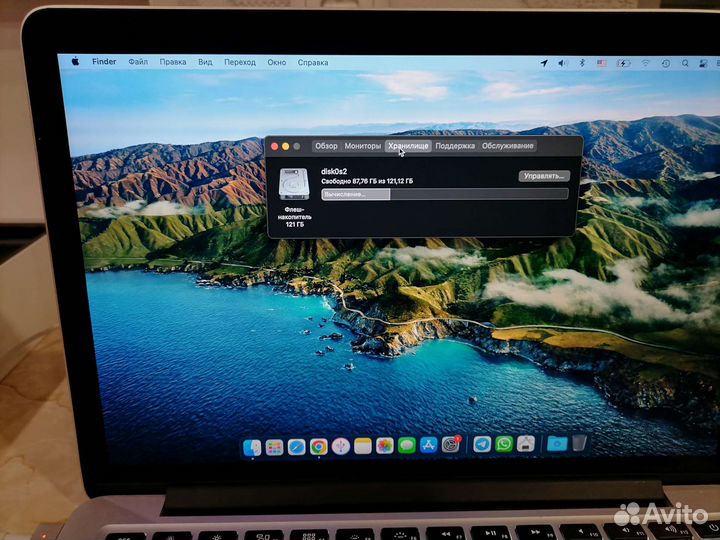The image size is (720, 540).
Task: Open the USB utility app in Dock
Action: pyautogui.click(x=340, y=446)
